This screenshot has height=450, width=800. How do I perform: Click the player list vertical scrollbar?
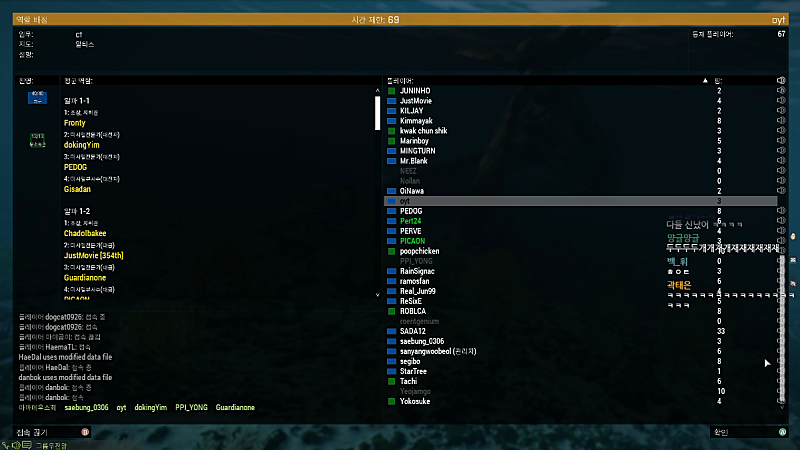click(x=782, y=327)
